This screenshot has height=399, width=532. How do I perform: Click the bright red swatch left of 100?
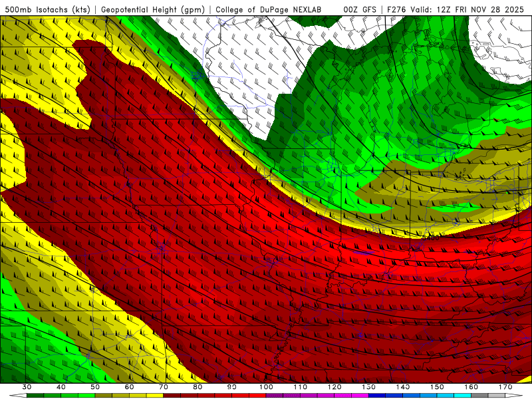257,396
